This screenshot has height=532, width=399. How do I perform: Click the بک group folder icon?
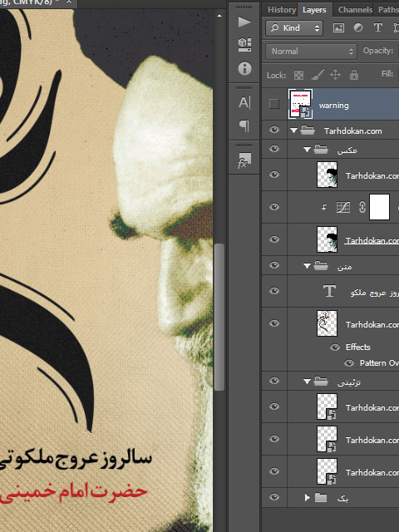(321, 498)
